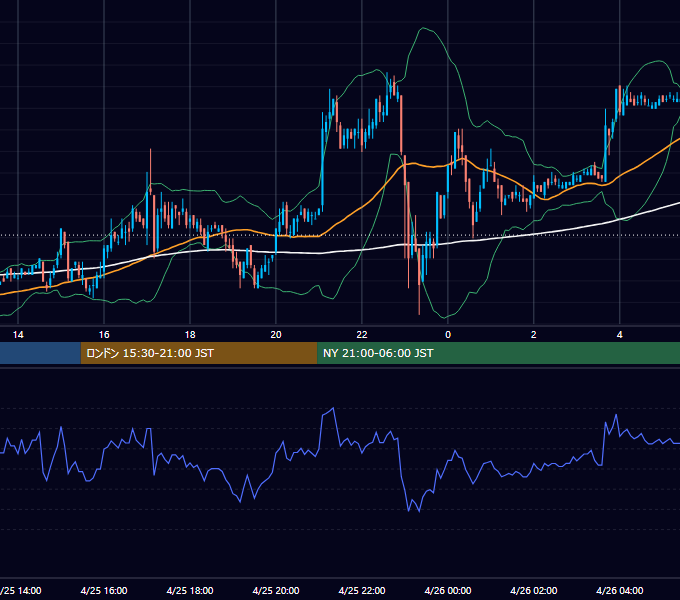Click the ロンドン 15:30-21:00 JST session bar

[199, 353]
